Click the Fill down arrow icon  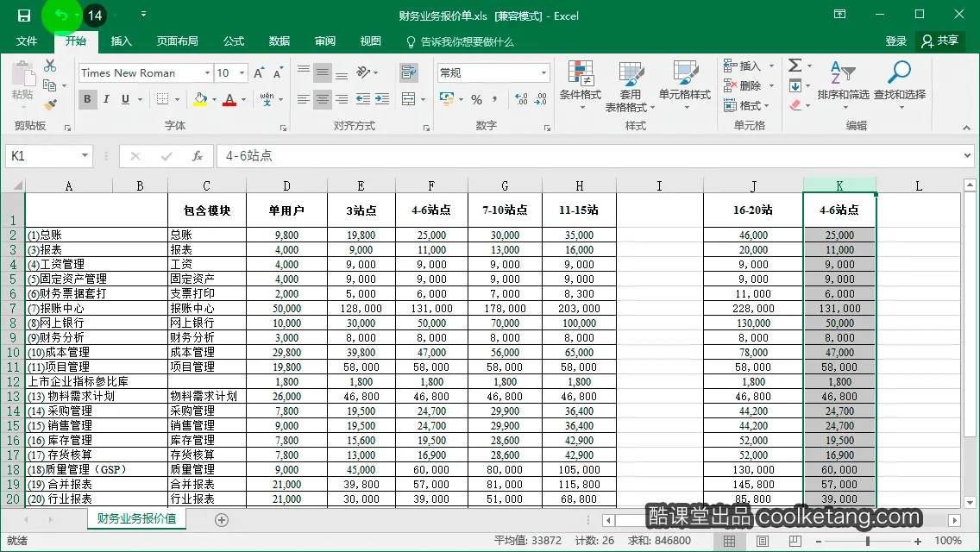795,85
